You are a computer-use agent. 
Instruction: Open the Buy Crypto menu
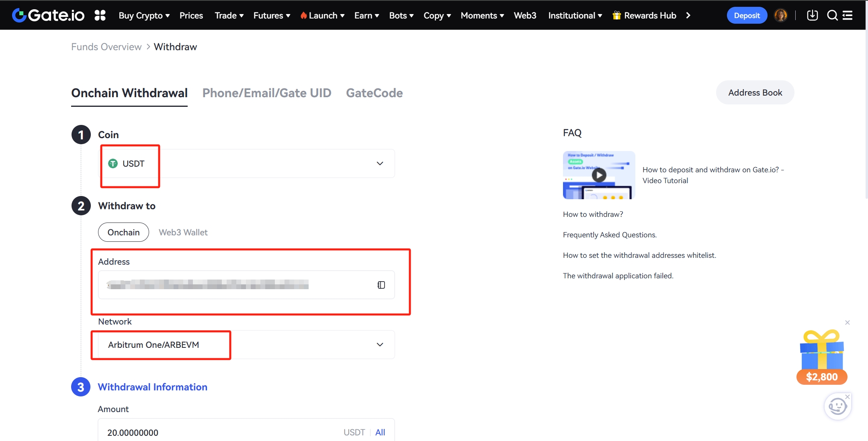point(144,15)
